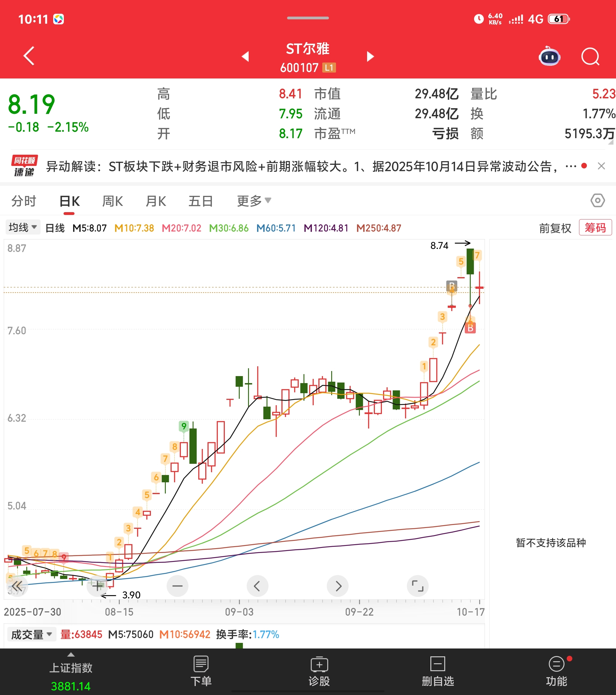Toggle the 前复权 price adjustment setting
The width and height of the screenshot is (616, 695).
pyautogui.click(x=555, y=228)
